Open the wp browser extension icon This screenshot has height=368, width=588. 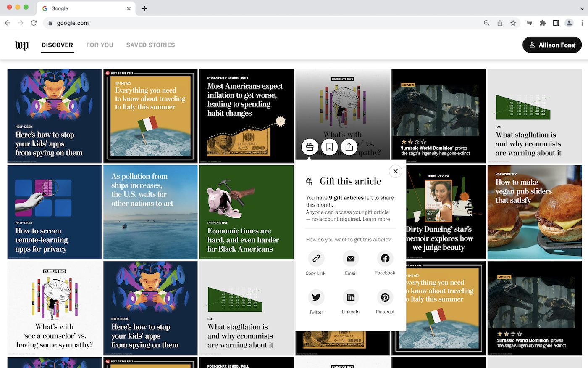[530, 23]
